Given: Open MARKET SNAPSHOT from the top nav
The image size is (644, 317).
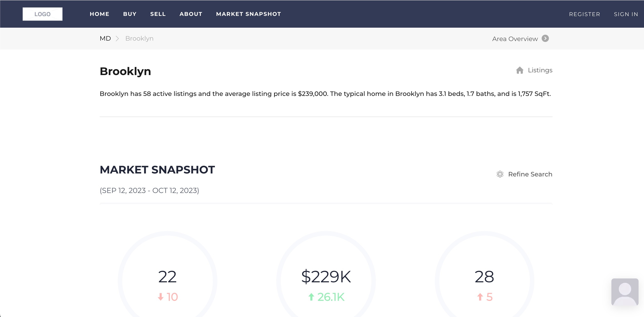Looking at the screenshot, I should coord(248,14).
